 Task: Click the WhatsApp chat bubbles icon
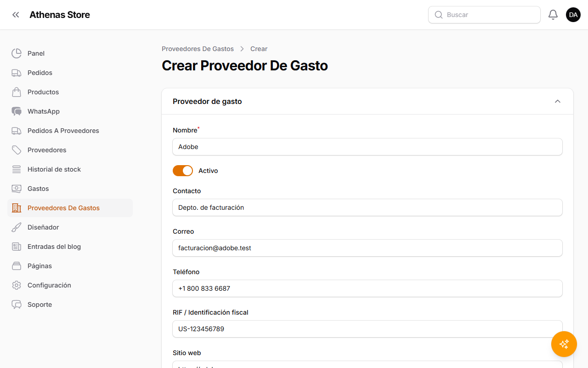pos(17,111)
